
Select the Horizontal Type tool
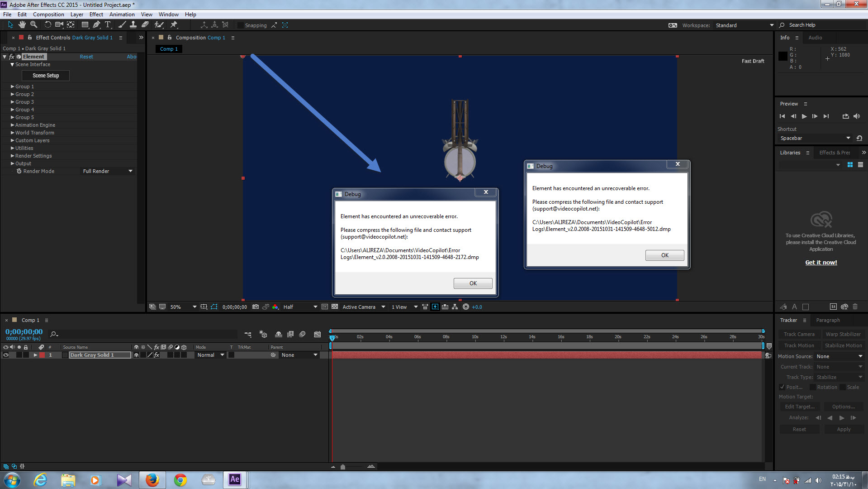[108, 25]
